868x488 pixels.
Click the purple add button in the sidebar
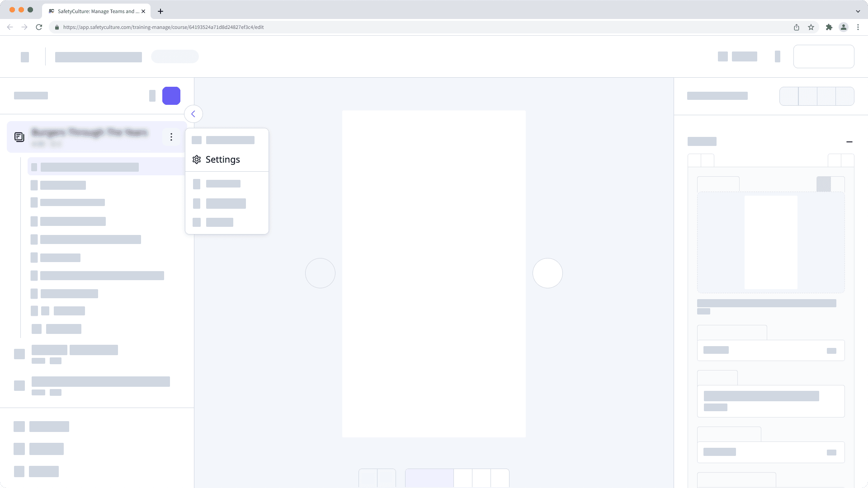pyautogui.click(x=171, y=96)
